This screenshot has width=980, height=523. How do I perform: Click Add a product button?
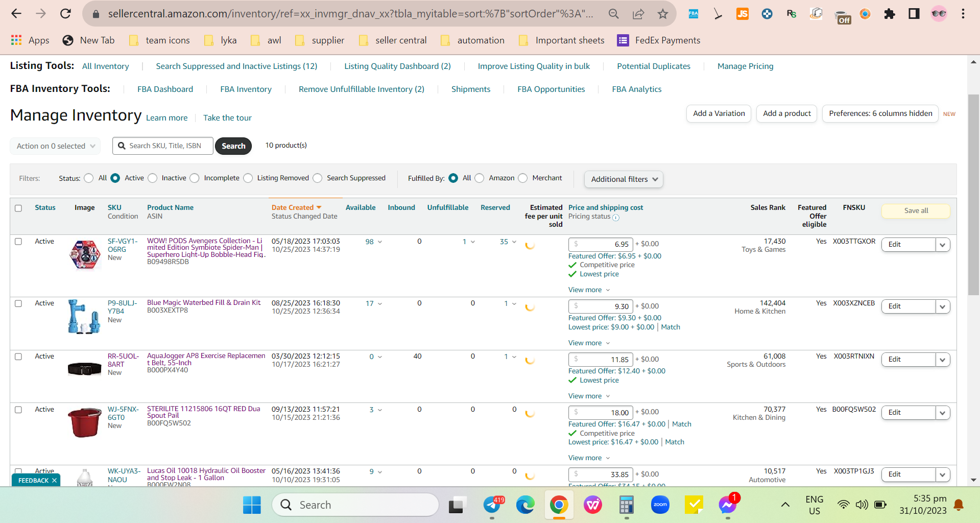[x=786, y=113]
